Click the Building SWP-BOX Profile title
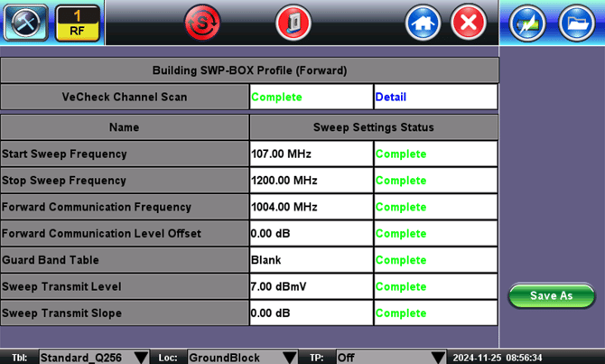605x364 pixels. (x=249, y=70)
